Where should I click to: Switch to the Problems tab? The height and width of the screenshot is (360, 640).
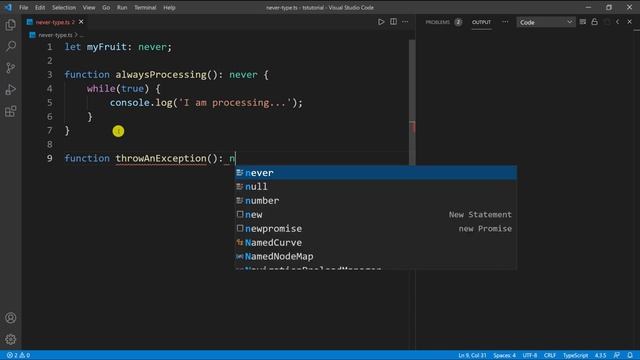(x=443, y=22)
